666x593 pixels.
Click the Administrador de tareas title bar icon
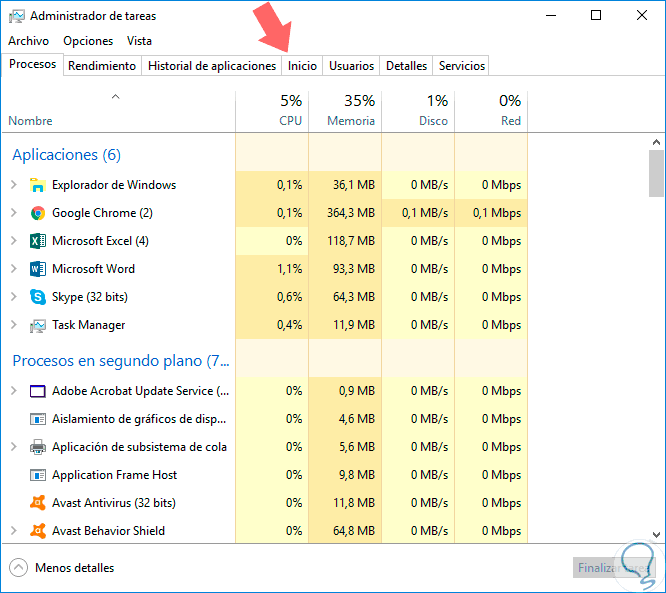click(17, 16)
